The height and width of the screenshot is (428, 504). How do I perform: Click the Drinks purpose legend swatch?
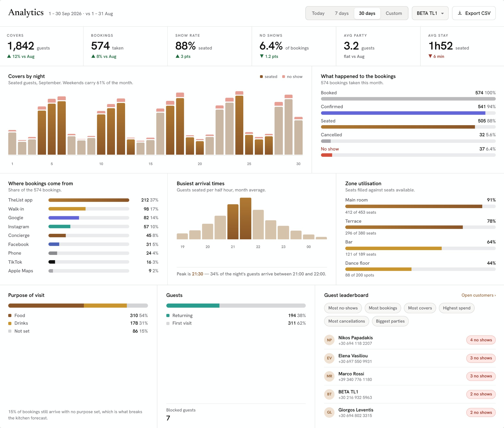click(10, 323)
